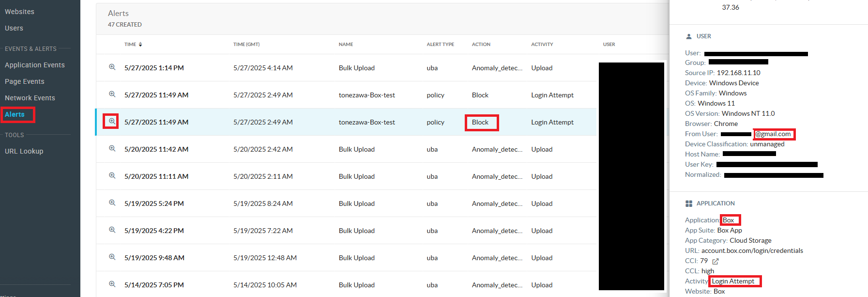The width and height of the screenshot is (868, 297).
Task: Select Users in the left sidebar
Action: click(14, 28)
